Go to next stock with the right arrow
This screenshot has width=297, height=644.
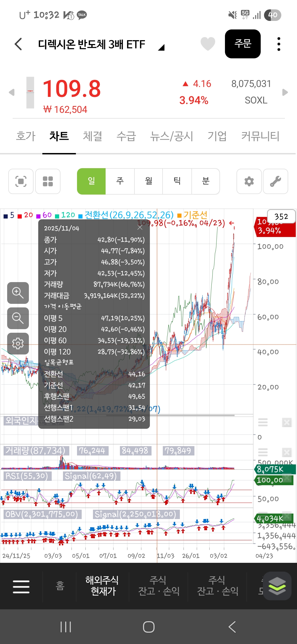(x=285, y=92)
